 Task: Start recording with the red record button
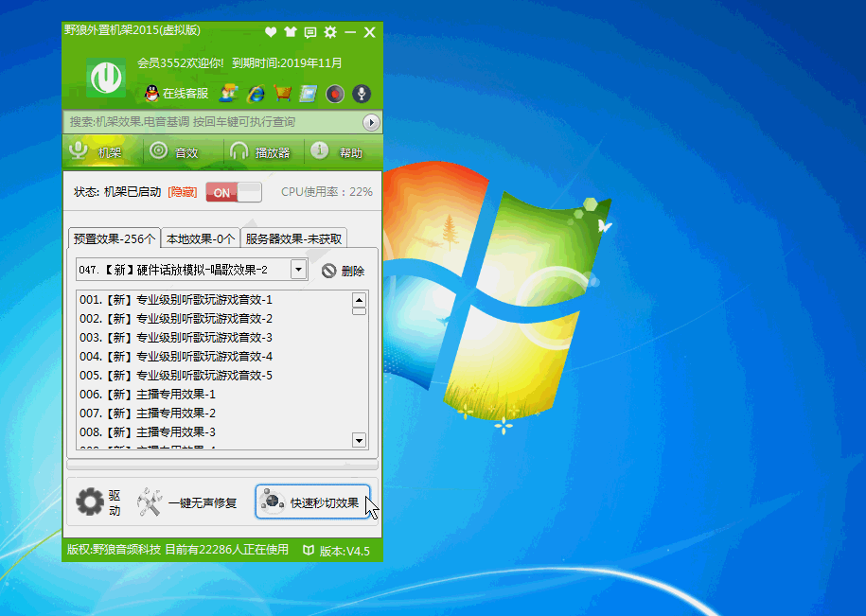click(x=335, y=94)
